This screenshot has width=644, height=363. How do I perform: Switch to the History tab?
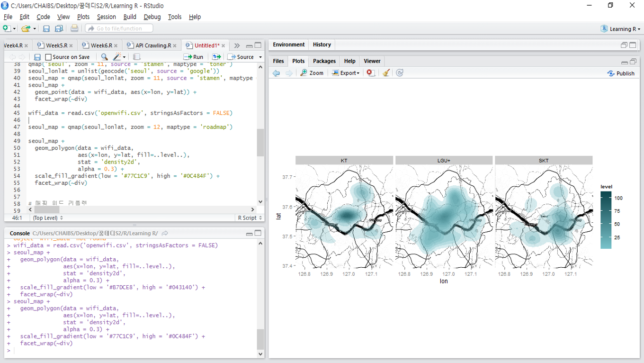pos(322,45)
